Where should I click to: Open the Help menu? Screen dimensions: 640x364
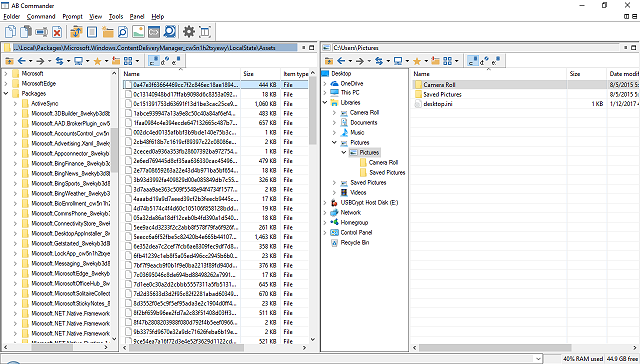coord(158,17)
